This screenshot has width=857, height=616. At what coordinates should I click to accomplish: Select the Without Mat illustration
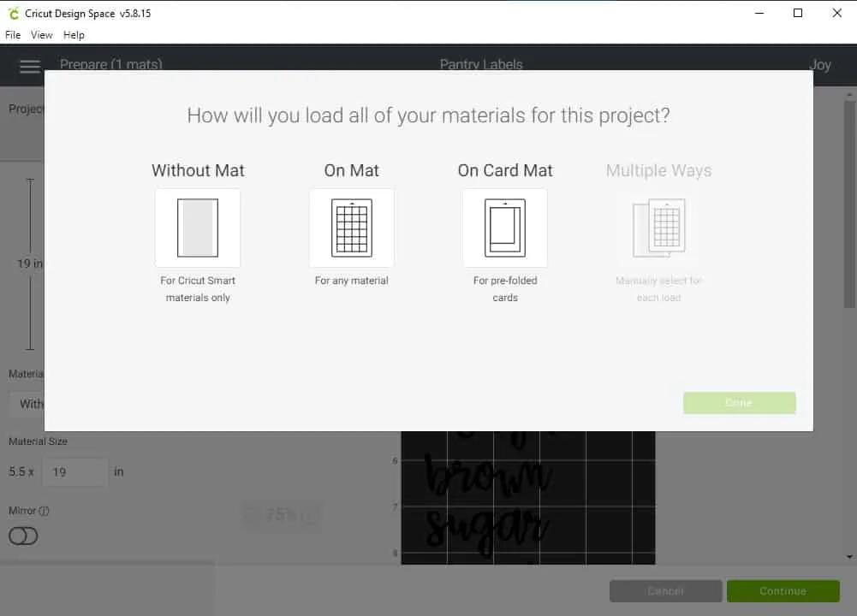click(x=198, y=228)
